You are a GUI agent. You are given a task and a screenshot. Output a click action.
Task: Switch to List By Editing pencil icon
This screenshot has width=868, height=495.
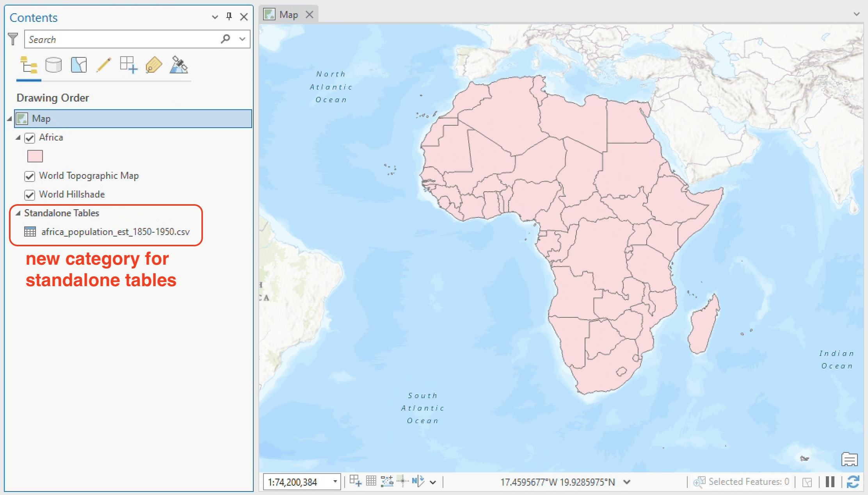[x=103, y=65]
